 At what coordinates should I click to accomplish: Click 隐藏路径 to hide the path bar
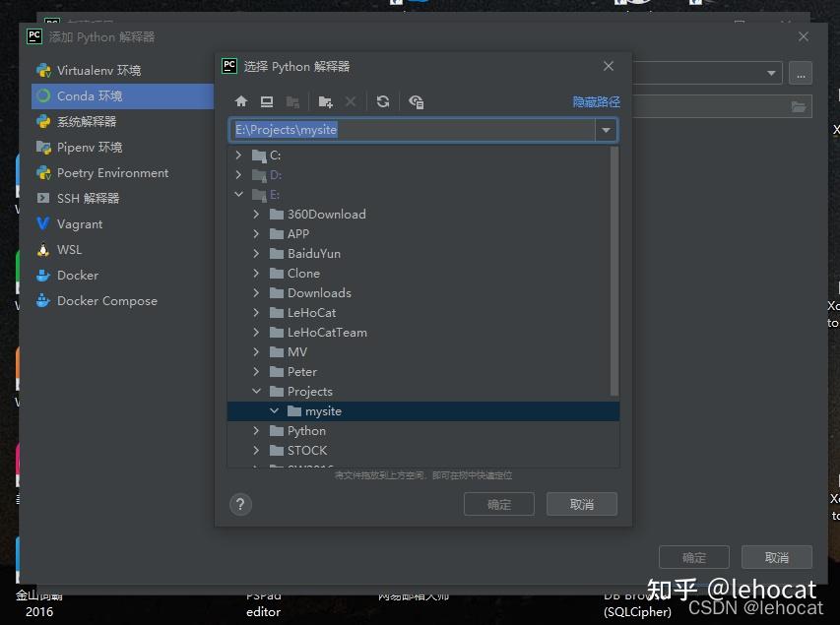[595, 101]
